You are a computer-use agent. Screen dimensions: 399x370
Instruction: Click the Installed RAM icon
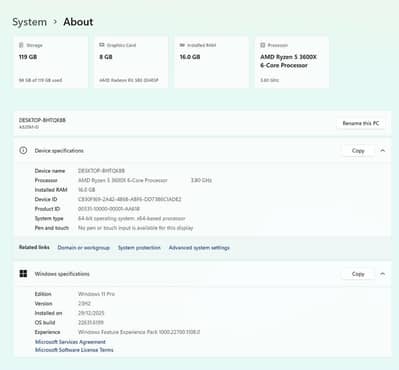(182, 45)
